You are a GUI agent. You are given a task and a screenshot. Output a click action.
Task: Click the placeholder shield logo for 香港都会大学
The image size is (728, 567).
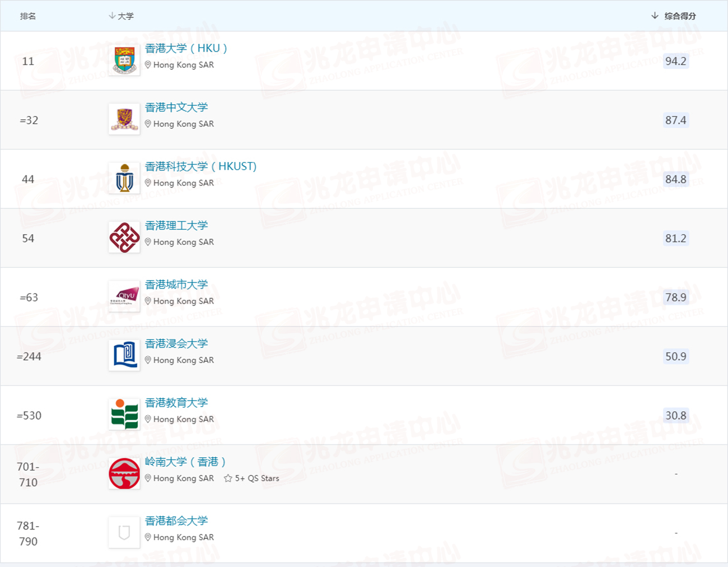pyautogui.click(x=124, y=533)
